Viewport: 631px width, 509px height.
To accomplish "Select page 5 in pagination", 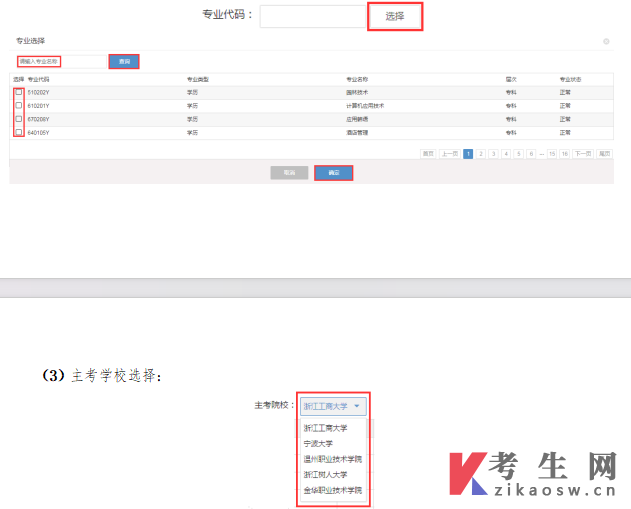I will (x=519, y=154).
